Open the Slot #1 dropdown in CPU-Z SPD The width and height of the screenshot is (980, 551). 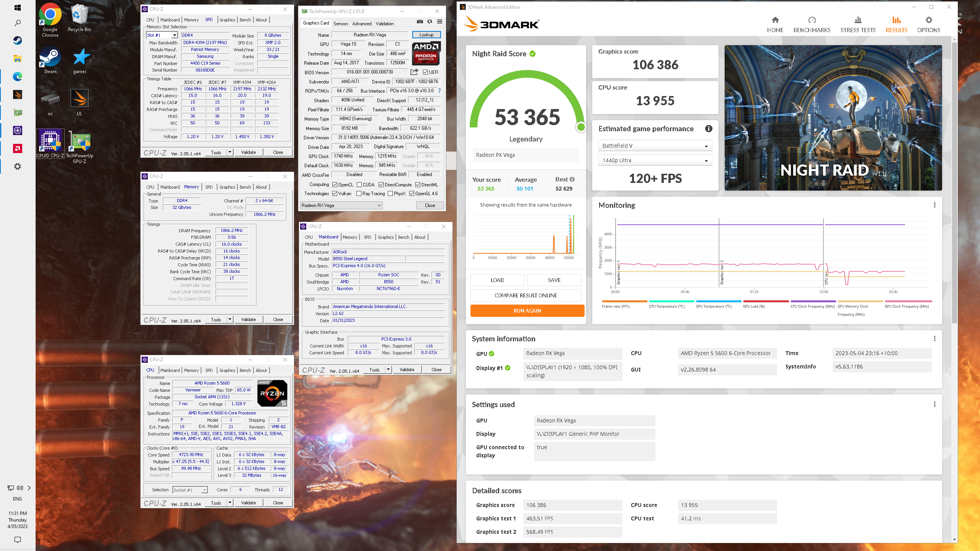pyautogui.click(x=162, y=35)
